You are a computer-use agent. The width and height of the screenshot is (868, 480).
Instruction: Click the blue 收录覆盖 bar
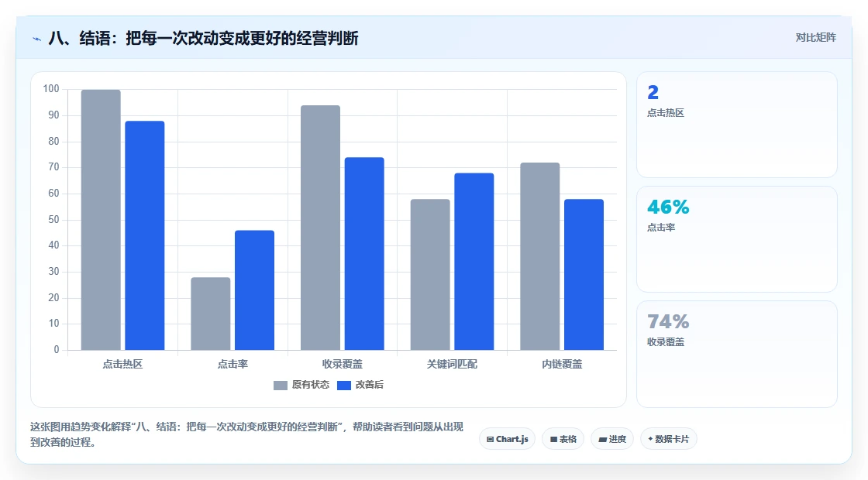tap(364, 254)
